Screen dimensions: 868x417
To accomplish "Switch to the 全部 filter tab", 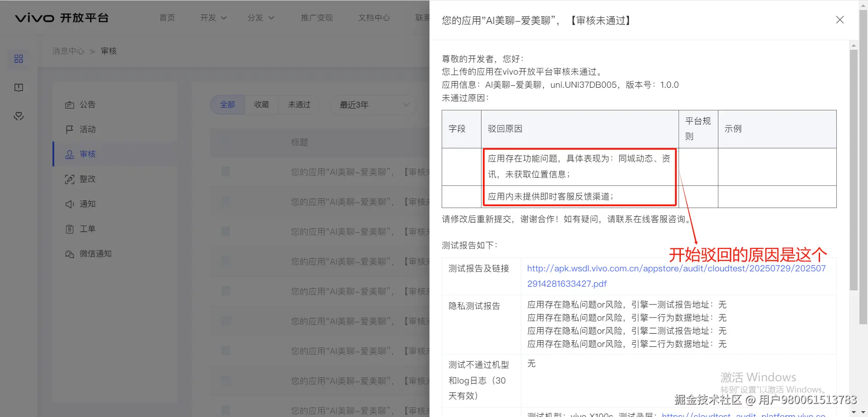I will (x=227, y=105).
